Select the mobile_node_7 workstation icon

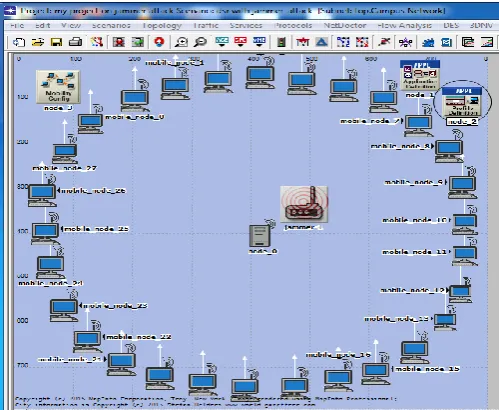tap(418, 126)
